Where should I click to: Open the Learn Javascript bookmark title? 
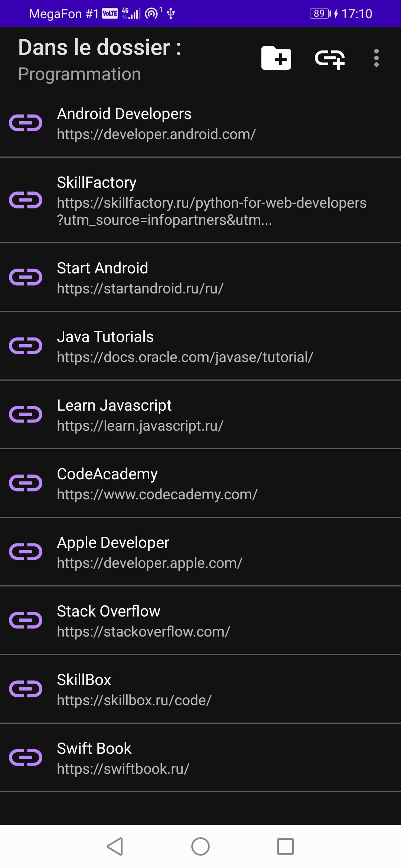pyautogui.click(x=114, y=405)
